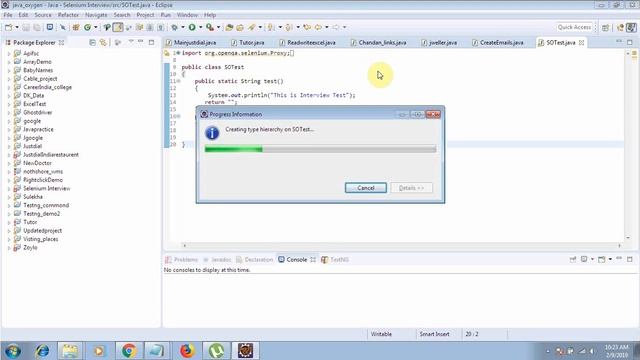The image size is (640, 360).
Task: Collapse the test() method fold marker on line 11
Action: click(x=178, y=81)
